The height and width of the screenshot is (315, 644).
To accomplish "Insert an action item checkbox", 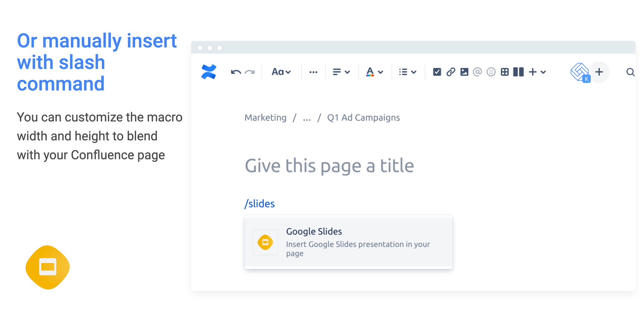I will pos(437,72).
